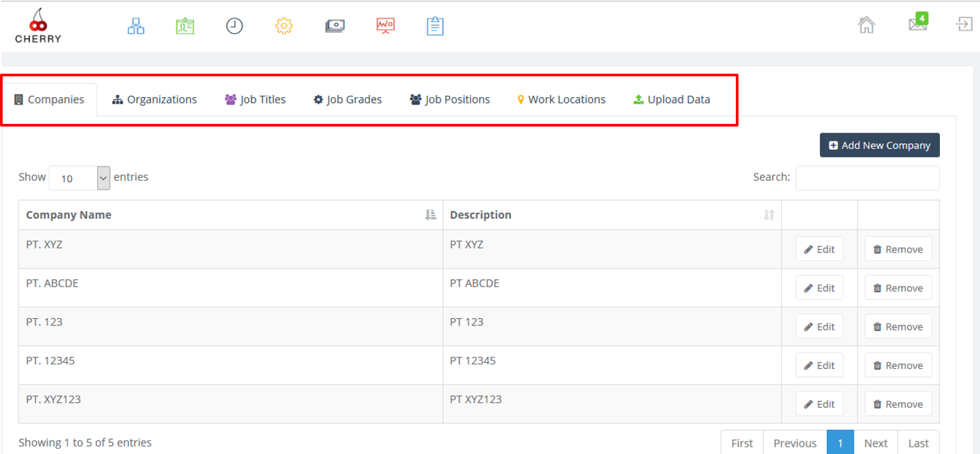The height and width of the screenshot is (454, 980).
Task: Open the blue clipboard icon
Action: point(435,25)
